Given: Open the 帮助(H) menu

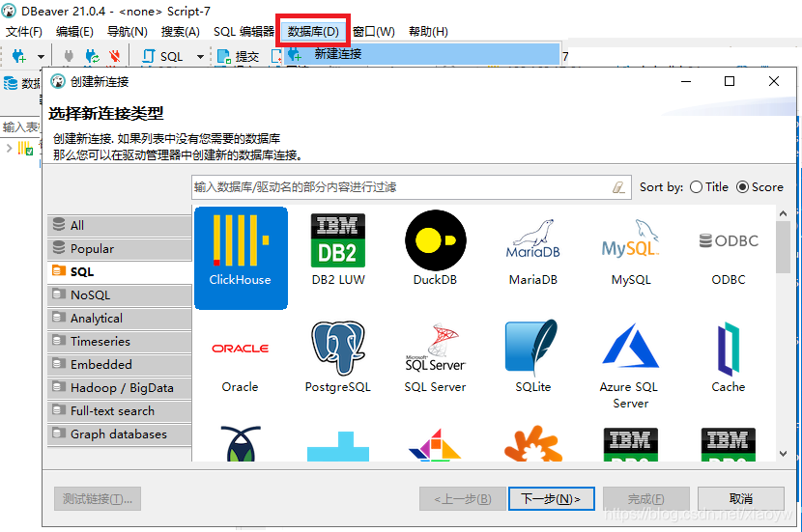Looking at the screenshot, I should click(429, 32).
